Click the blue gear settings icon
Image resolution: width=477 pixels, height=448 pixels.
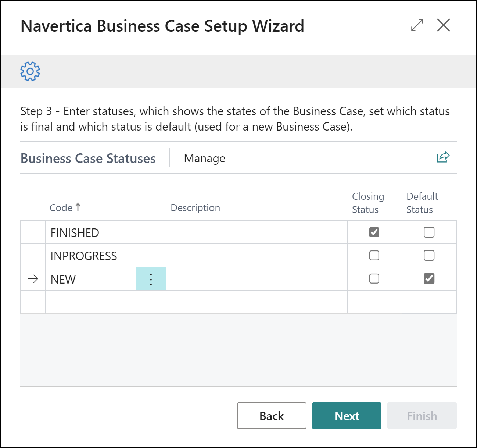30,71
